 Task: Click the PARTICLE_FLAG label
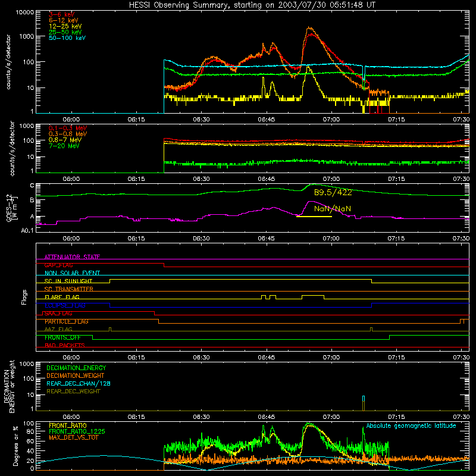[x=67, y=321]
